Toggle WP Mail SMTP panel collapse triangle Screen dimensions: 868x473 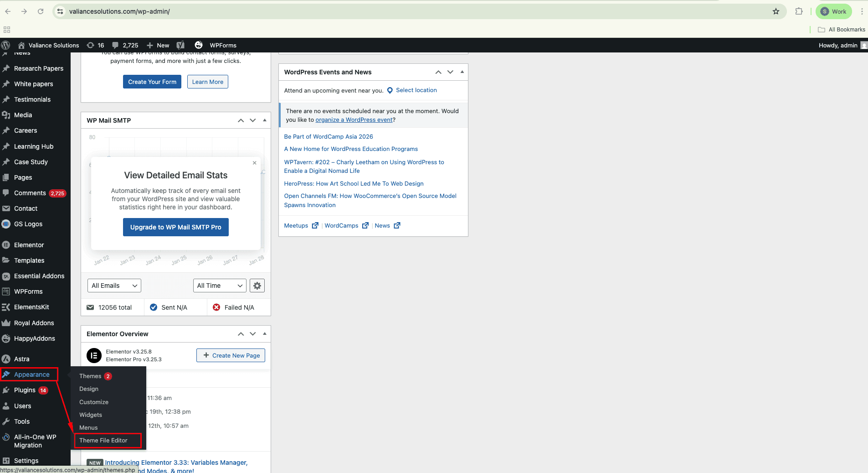[265, 120]
